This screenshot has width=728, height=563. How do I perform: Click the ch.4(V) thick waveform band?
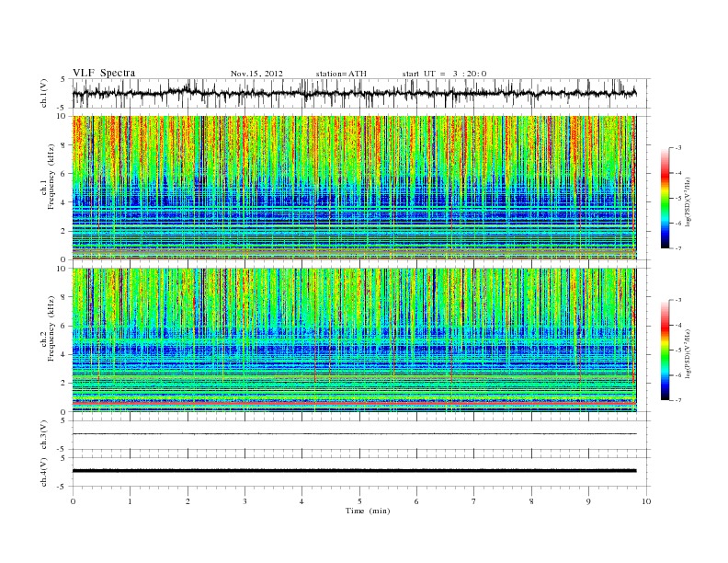click(x=355, y=471)
